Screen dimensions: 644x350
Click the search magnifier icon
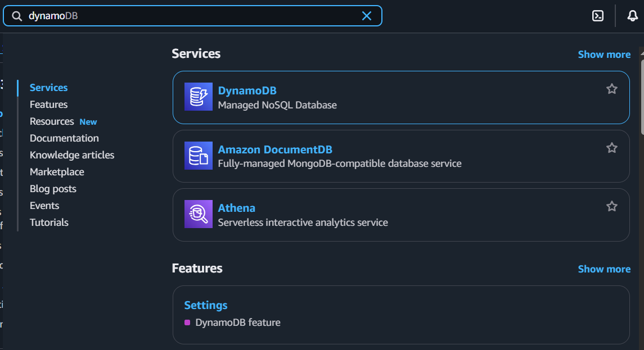17,16
